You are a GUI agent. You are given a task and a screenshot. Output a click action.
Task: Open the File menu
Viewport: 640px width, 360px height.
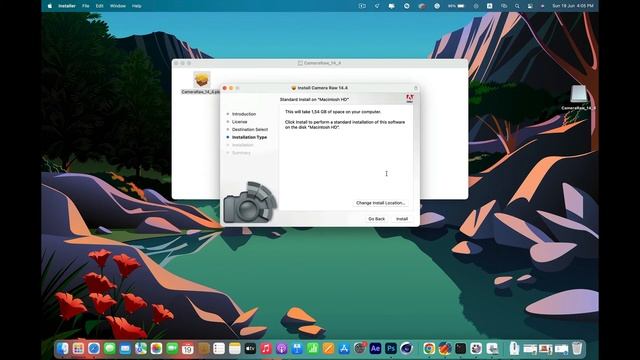point(86,6)
